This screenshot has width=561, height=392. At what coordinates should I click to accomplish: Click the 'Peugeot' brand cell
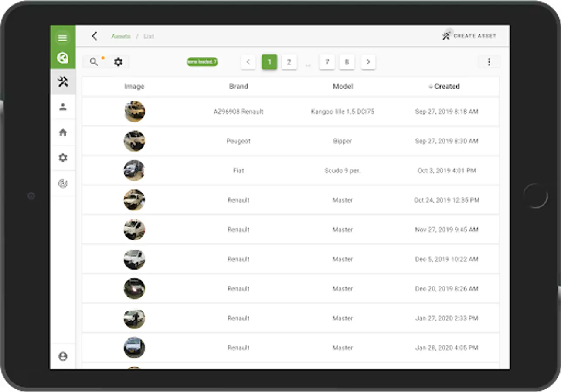[x=238, y=141]
